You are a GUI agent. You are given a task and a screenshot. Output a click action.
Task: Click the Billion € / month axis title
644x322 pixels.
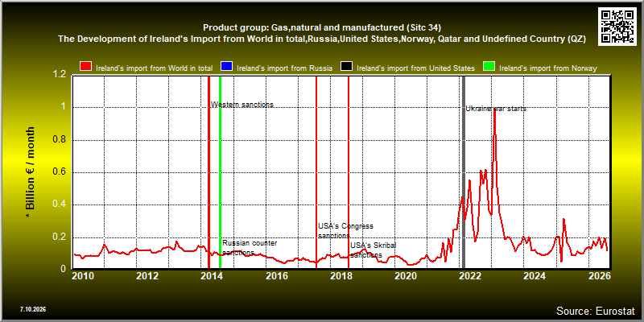[x=30, y=173]
